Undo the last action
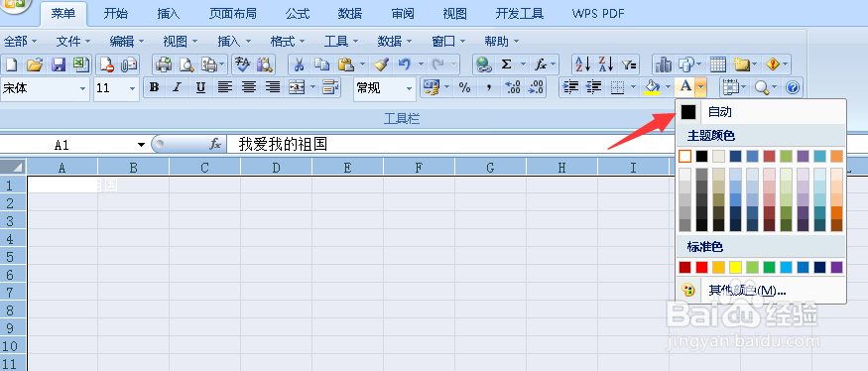 [405, 64]
